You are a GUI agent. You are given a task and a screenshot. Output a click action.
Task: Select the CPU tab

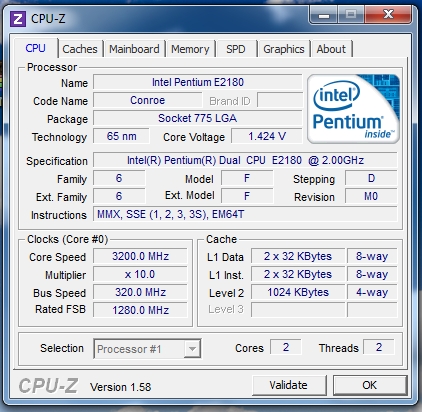[35, 48]
